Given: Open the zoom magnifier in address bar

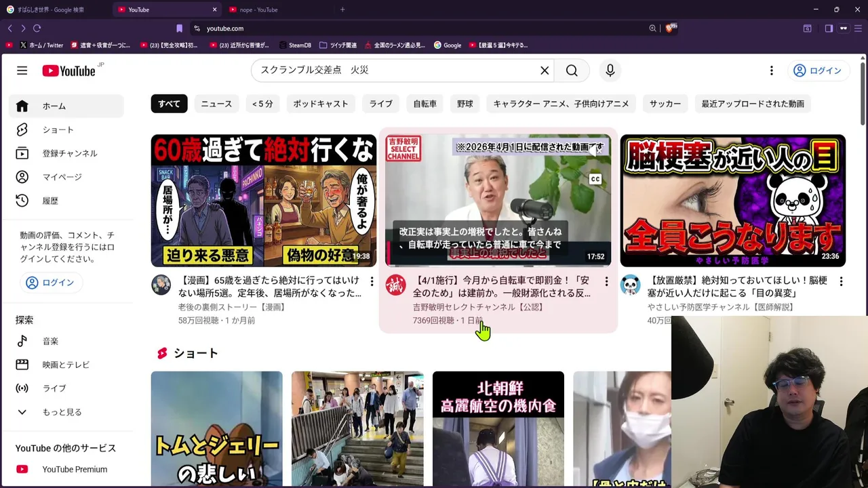Looking at the screenshot, I should tap(652, 28).
